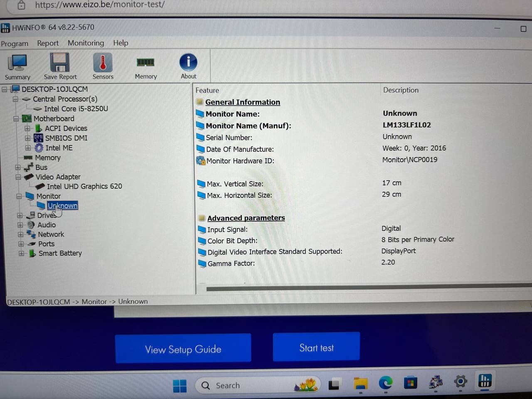Open the About info icon

click(188, 66)
